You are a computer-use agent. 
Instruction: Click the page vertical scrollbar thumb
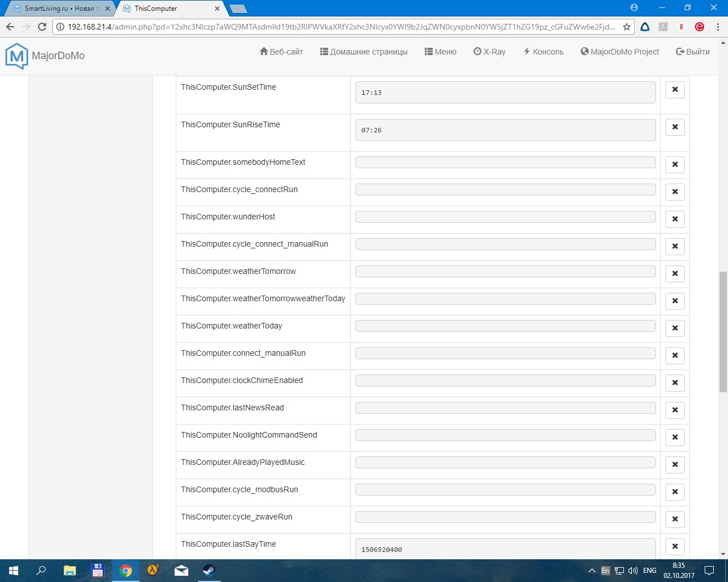(723, 332)
